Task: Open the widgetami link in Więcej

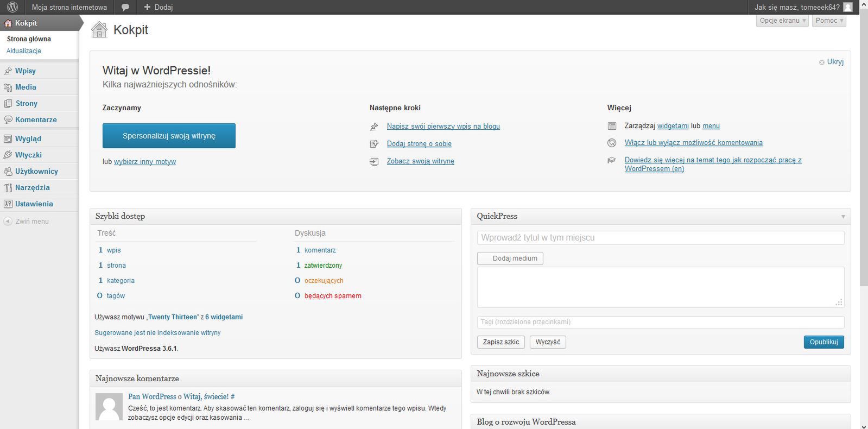Action: point(673,126)
